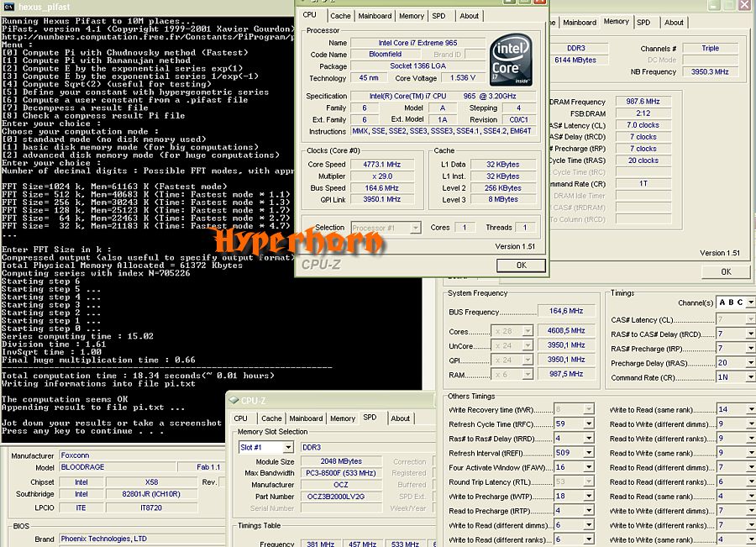Open the RAM multiplier x 6 dropdown
Viewport: 756px width, 547px height.
tap(528, 375)
